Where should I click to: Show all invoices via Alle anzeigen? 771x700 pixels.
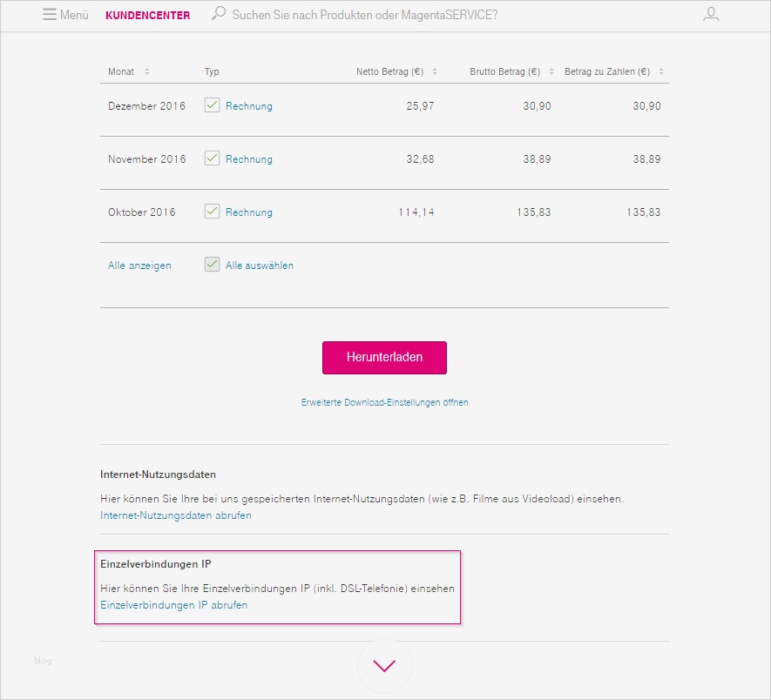139,266
